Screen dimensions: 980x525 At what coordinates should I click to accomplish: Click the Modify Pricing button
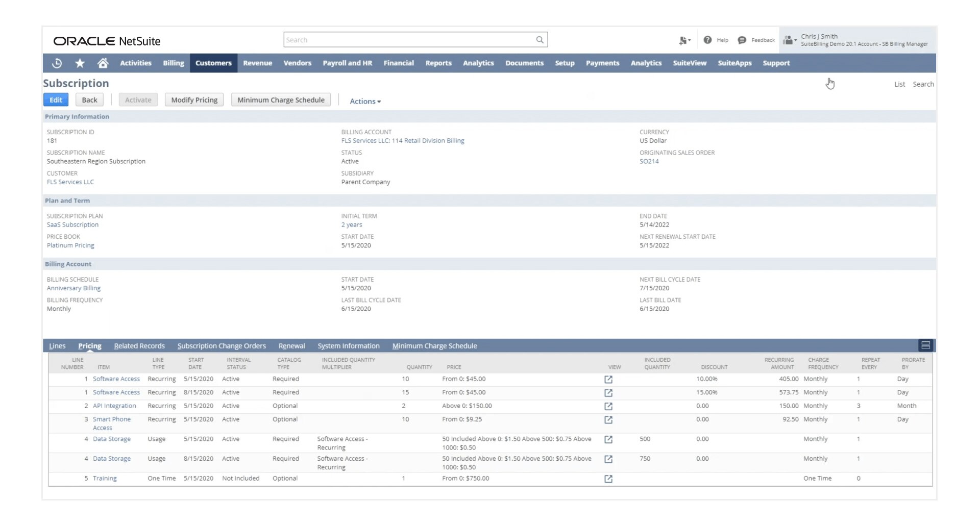coord(194,100)
